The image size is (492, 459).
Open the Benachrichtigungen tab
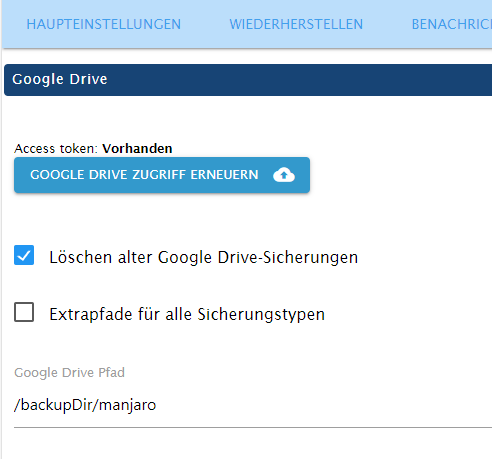click(x=452, y=24)
